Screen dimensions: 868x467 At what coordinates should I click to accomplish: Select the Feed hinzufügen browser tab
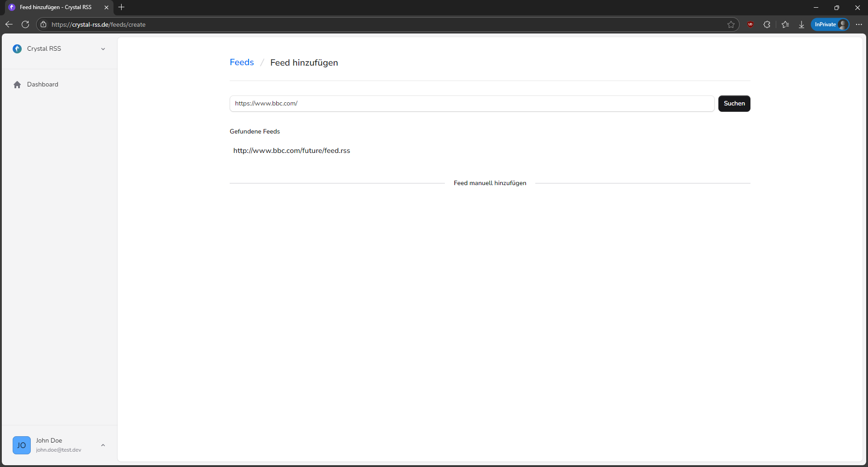(x=55, y=7)
